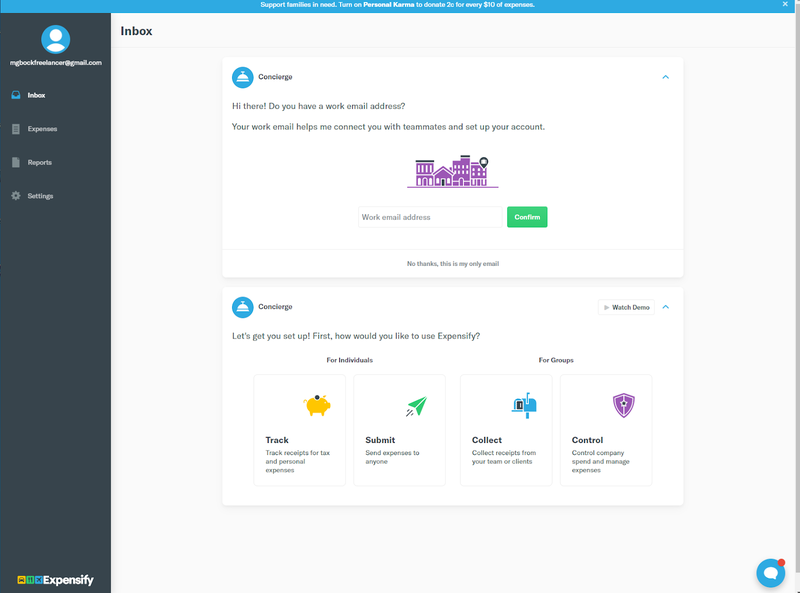Click the user profile avatar icon
The image size is (800, 593).
point(56,39)
